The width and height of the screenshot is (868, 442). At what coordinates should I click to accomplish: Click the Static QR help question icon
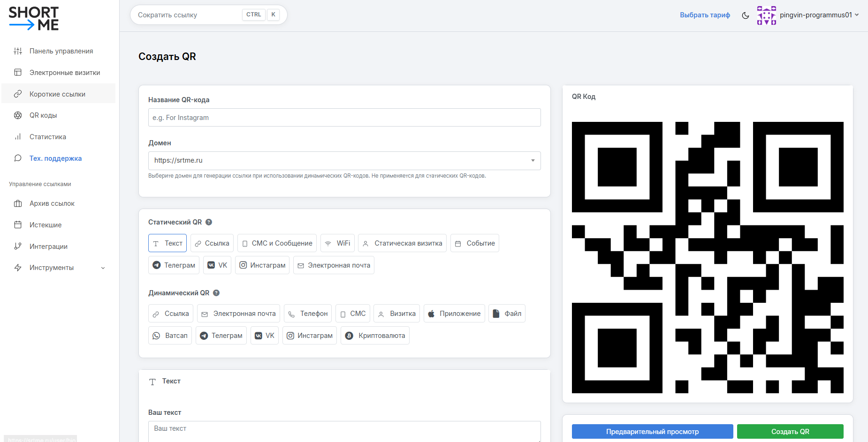[x=209, y=222]
